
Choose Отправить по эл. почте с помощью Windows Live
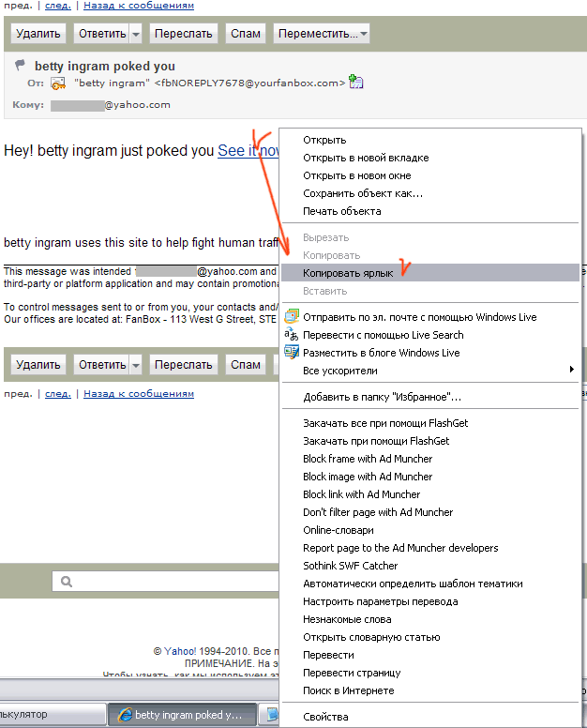click(430, 317)
